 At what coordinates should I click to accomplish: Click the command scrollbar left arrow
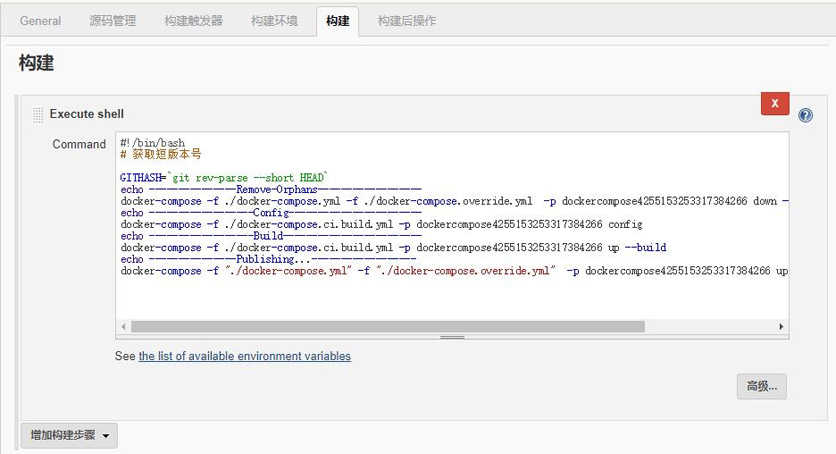(124, 326)
